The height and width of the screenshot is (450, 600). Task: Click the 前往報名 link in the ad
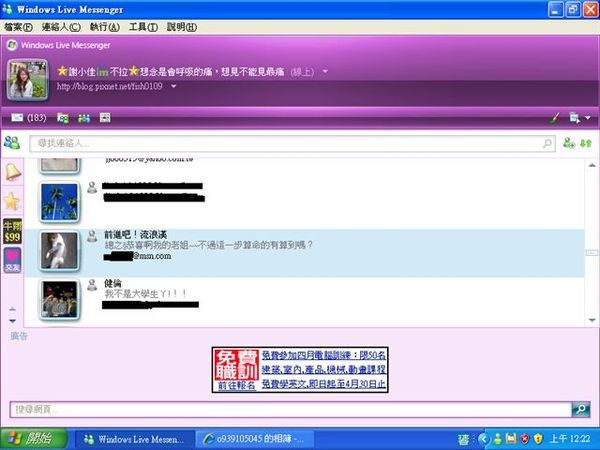236,385
